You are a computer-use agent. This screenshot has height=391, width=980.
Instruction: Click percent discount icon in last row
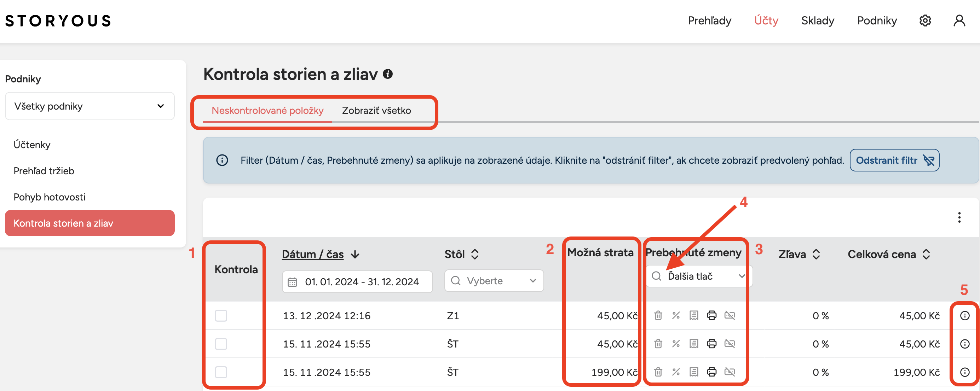click(x=676, y=372)
